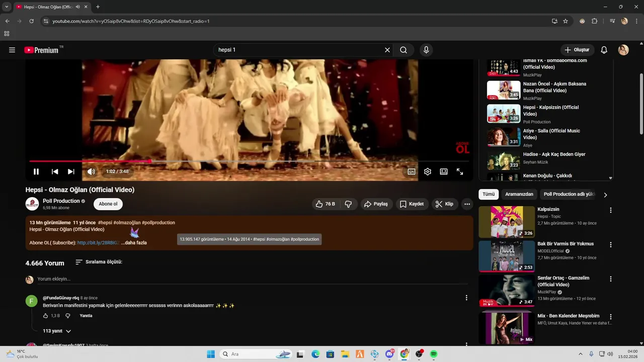Open Microsoft Edge from the taskbar

(315, 354)
